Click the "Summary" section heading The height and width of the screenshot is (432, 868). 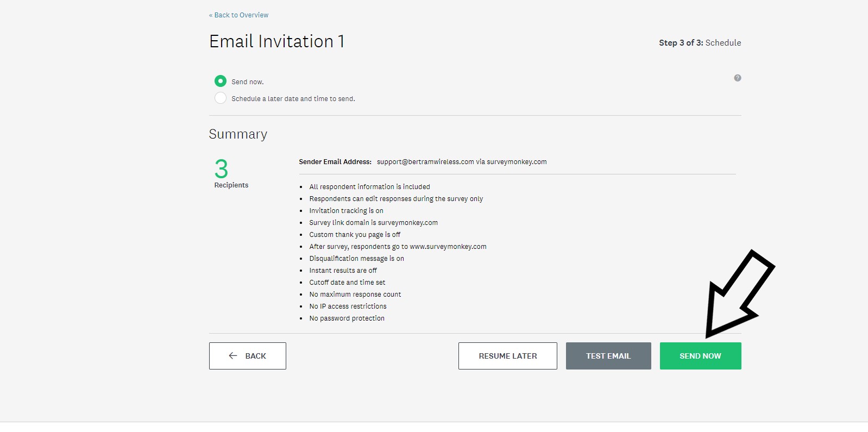pyautogui.click(x=238, y=134)
